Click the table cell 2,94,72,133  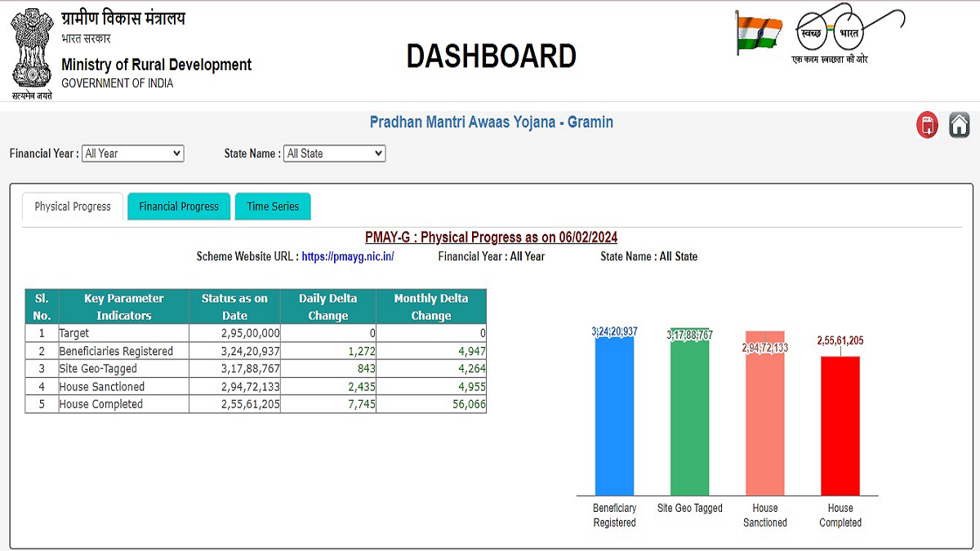tap(250, 387)
